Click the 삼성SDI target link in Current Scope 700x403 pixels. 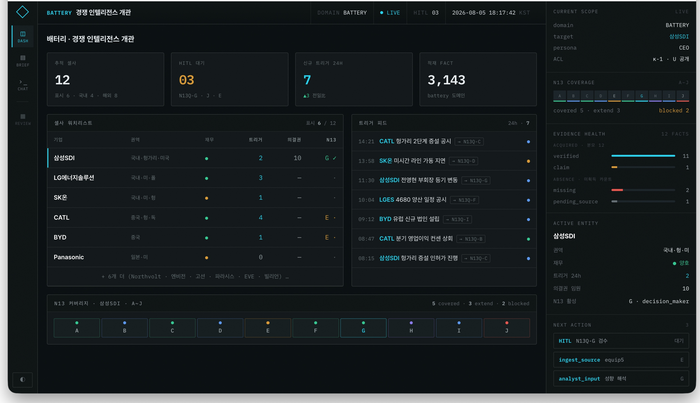click(x=679, y=37)
